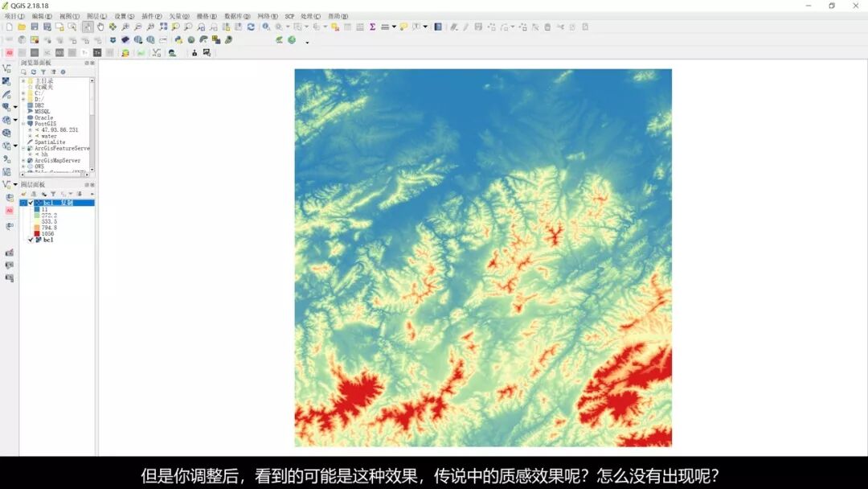Select MSSQL entry in browser tree
The height and width of the screenshot is (489, 868).
tap(42, 111)
